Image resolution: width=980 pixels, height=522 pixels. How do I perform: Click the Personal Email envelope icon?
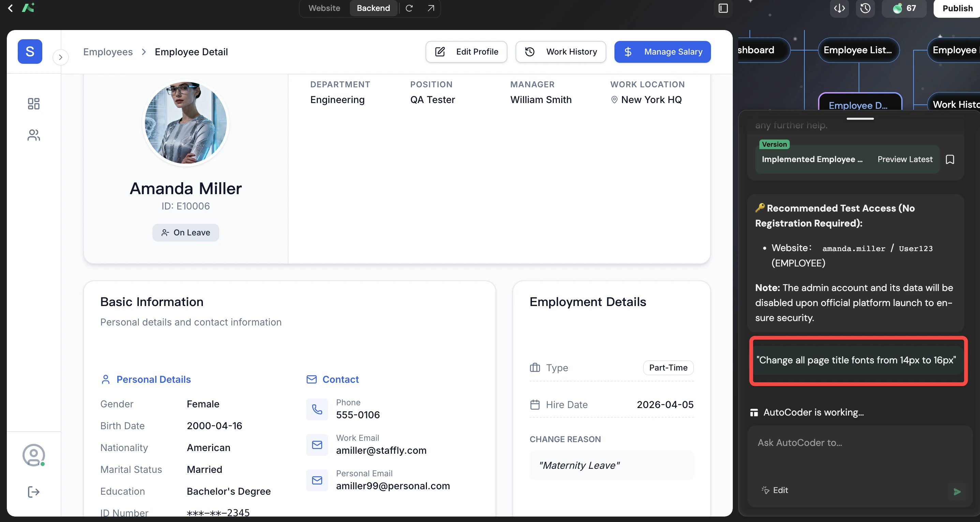(x=317, y=480)
